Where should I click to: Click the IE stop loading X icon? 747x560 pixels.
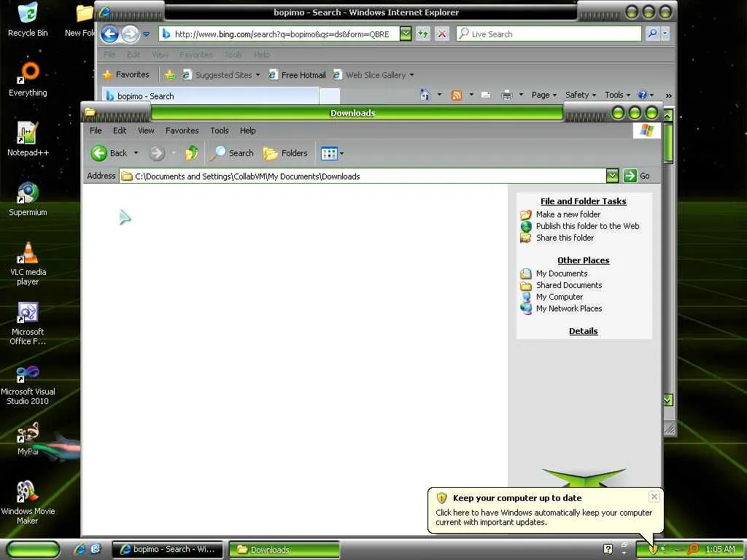[x=442, y=34]
